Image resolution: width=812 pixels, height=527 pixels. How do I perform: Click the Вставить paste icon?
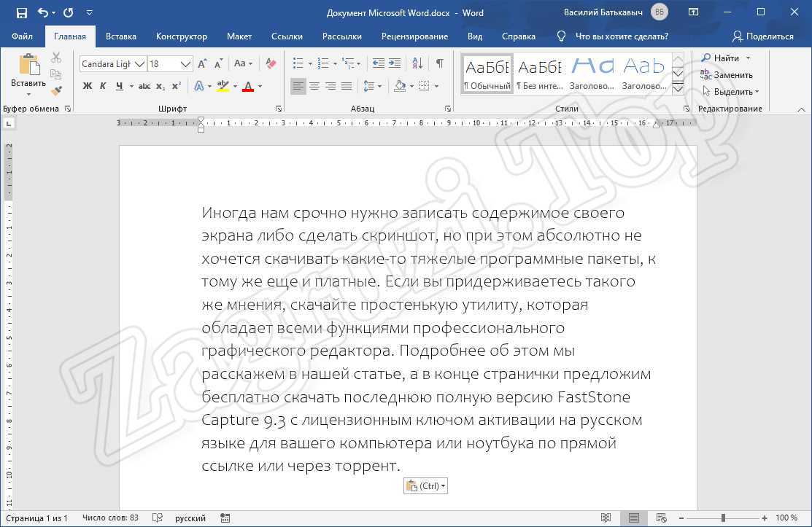(28, 66)
